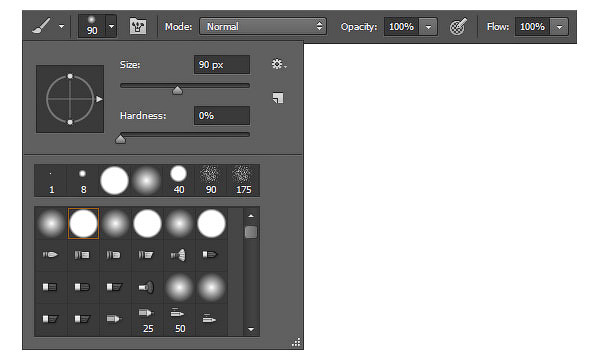
Task: Toggle pressure for opacity icon
Action: click(x=458, y=26)
